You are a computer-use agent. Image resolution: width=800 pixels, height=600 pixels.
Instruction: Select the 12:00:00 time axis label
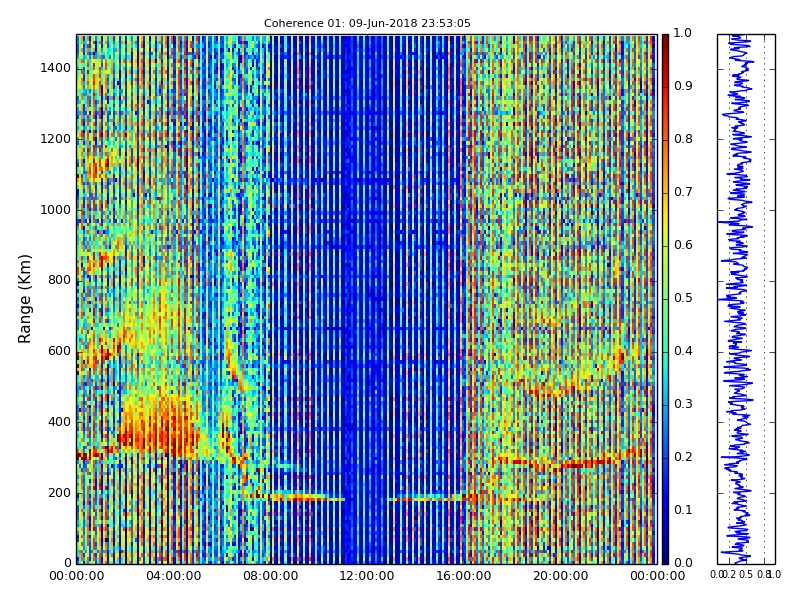point(367,577)
